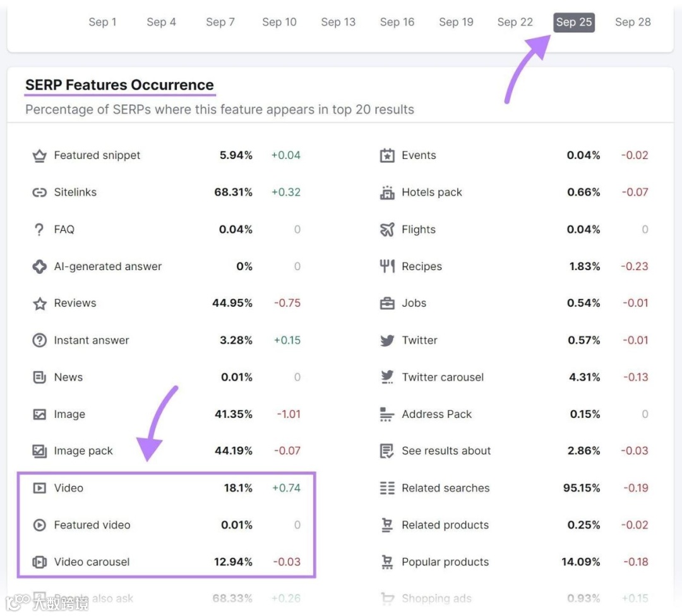
Task: Select the Sep 25 date marker
Action: pyautogui.click(x=574, y=22)
